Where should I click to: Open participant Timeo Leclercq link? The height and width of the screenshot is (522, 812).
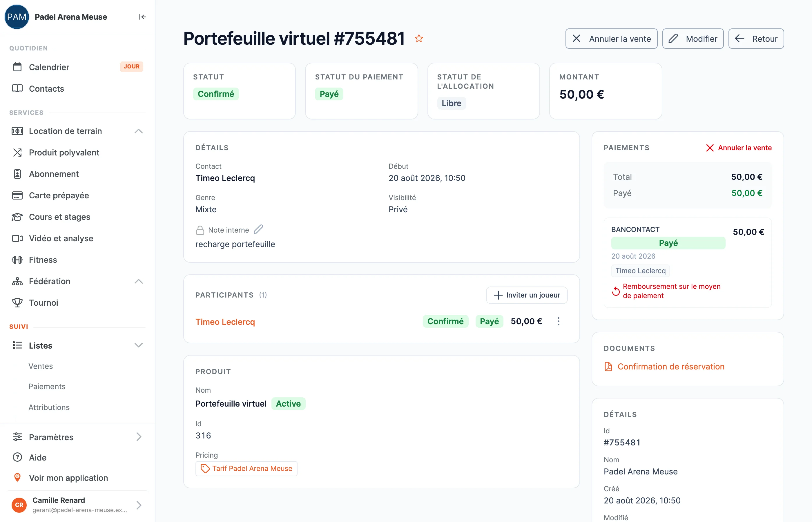coord(225,322)
